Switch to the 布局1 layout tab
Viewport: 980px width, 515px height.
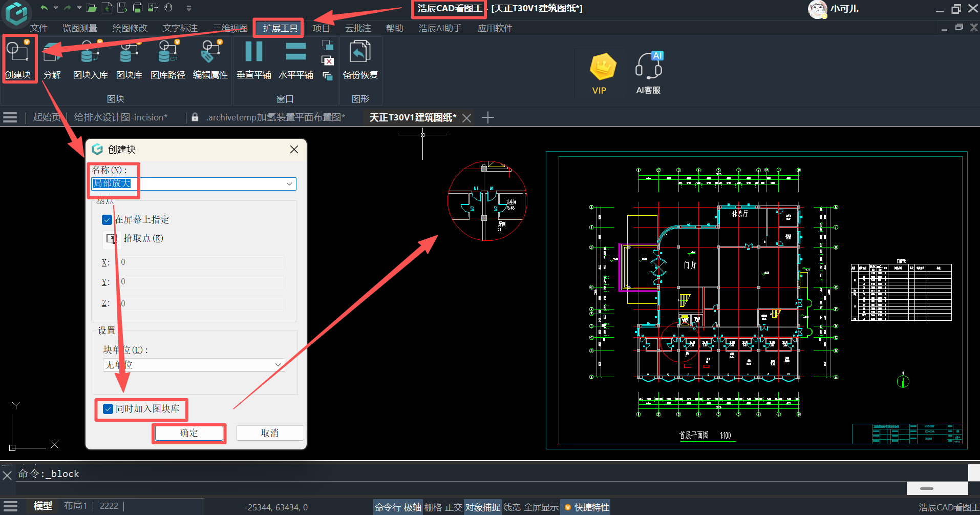click(x=76, y=506)
